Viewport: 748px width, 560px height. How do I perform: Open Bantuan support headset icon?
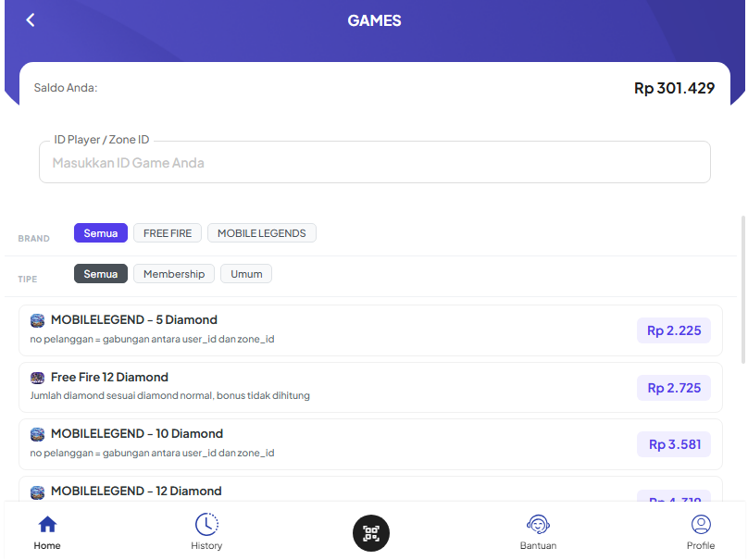click(538, 525)
